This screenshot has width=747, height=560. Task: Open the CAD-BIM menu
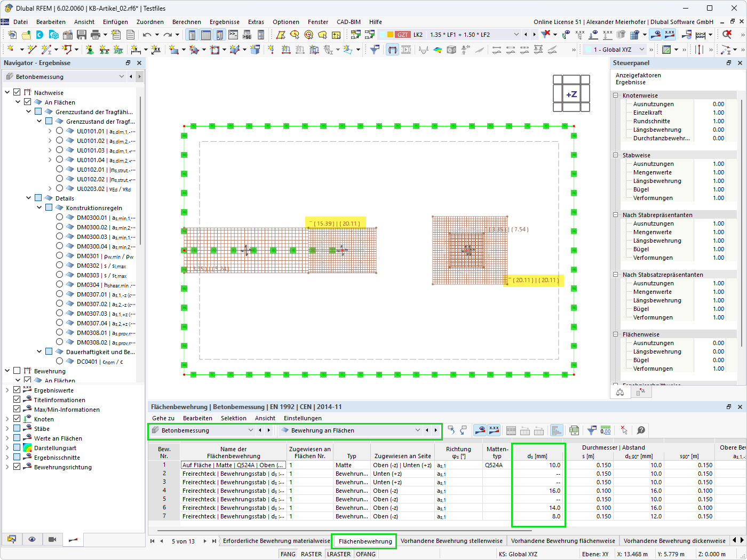[x=348, y=22]
